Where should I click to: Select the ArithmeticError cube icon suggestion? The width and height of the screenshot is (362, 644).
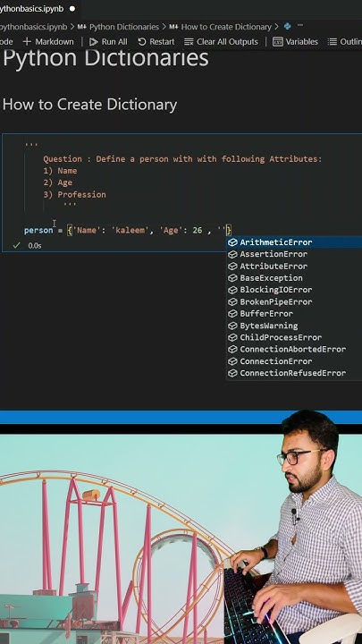click(x=232, y=242)
